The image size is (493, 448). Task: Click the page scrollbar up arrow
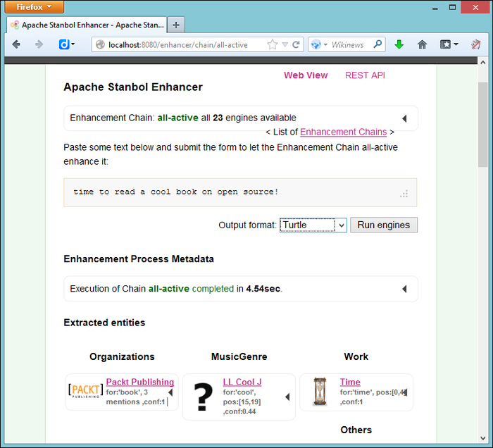[x=483, y=62]
